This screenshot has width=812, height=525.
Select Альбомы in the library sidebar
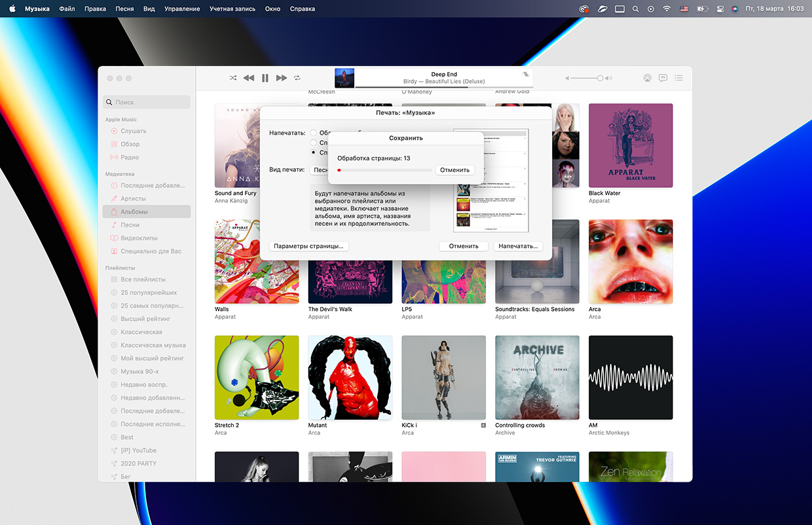pyautogui.click(x=147, y=211)
